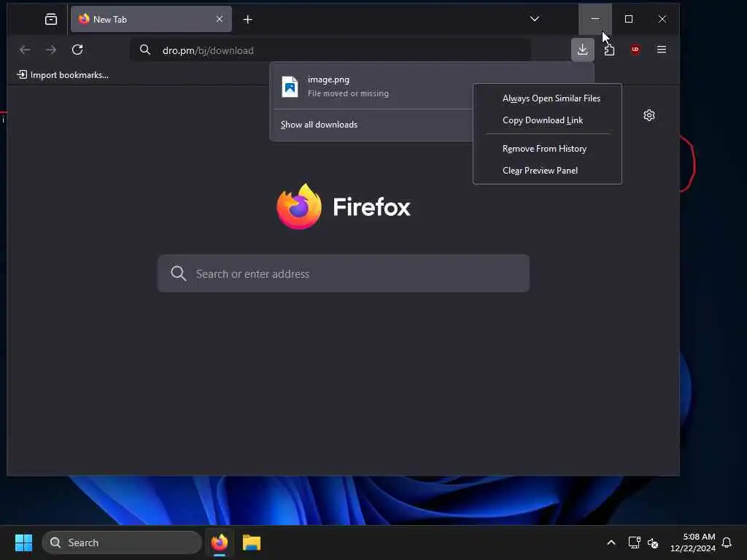This screenshot has height=560, width=747.
Task: Show all downloads
Action: click(320, 125)
